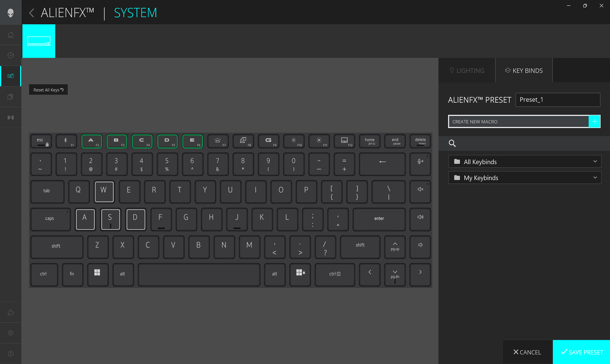Click the CREATE NEW MACRO field
This screenshot has height=364, width=610.
pyautogui.click(x=518, y=122)
